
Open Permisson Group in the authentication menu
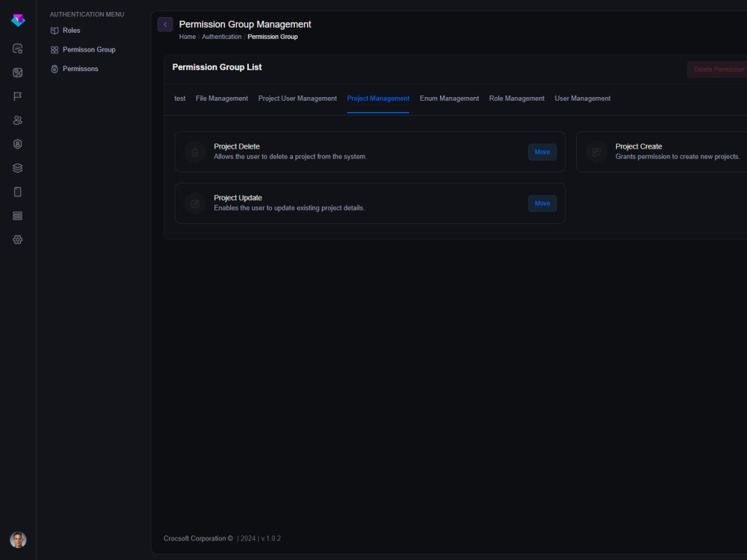(x=89, y=49)
